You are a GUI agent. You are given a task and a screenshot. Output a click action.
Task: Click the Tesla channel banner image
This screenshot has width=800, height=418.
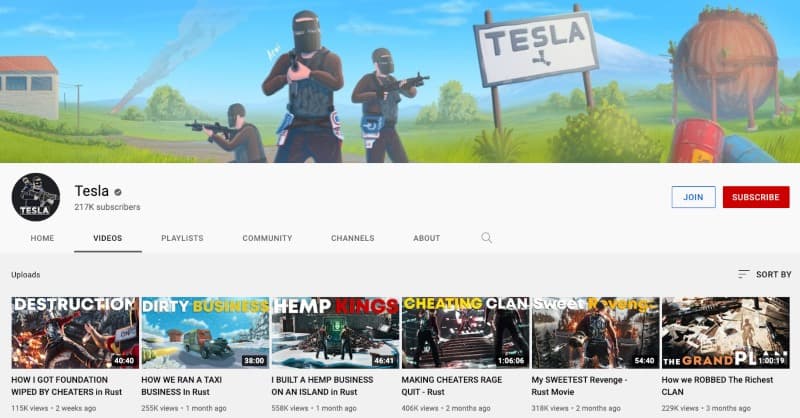click(x=400, y=81)
